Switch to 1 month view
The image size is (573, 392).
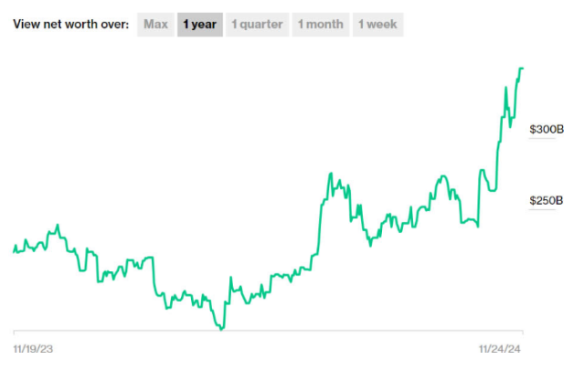pyautogui.click(x=321, y=25)
